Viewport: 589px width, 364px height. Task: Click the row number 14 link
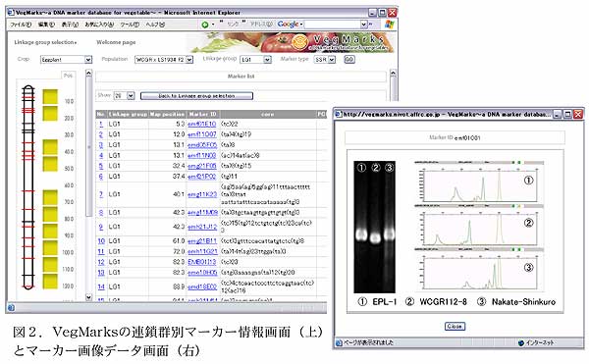click(x=101, y=286)
